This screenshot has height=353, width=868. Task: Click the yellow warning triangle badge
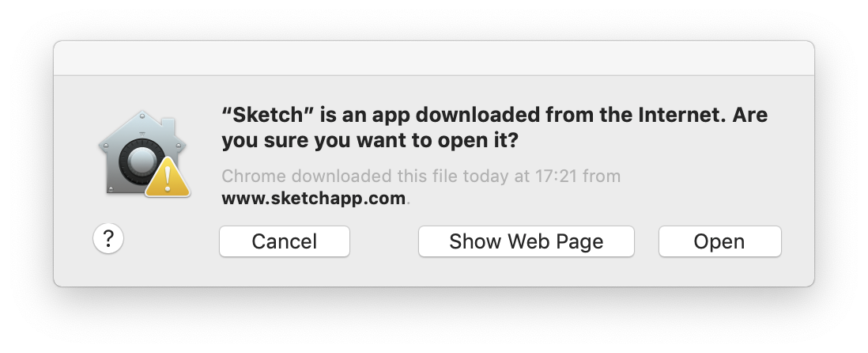[x=168, y=177]
